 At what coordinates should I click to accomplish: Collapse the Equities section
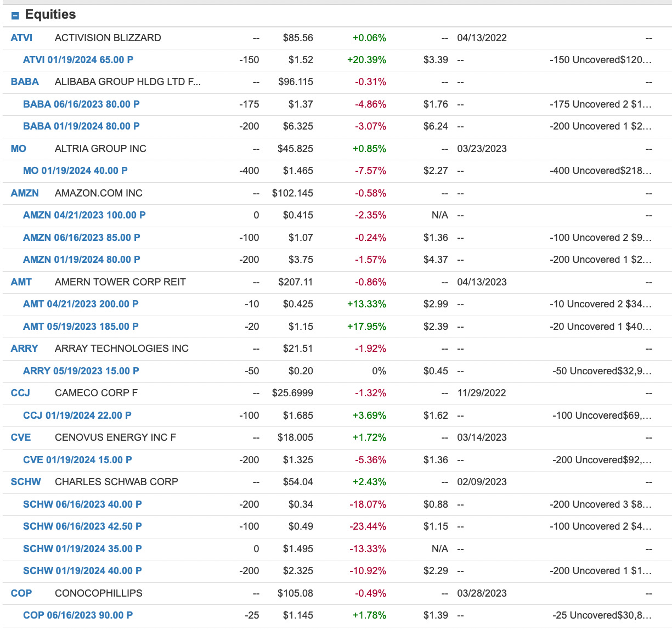[x=15, y=15]
